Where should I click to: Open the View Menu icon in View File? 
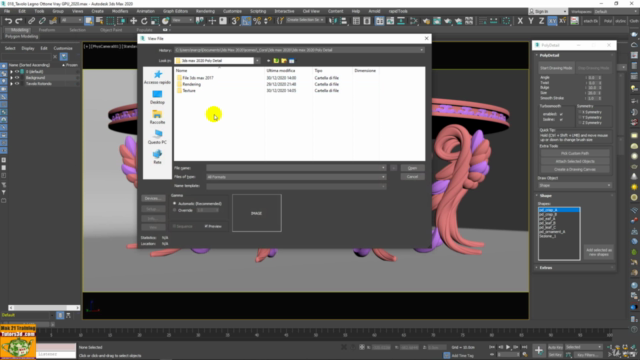pyautogui.click(x=292, y=61)
